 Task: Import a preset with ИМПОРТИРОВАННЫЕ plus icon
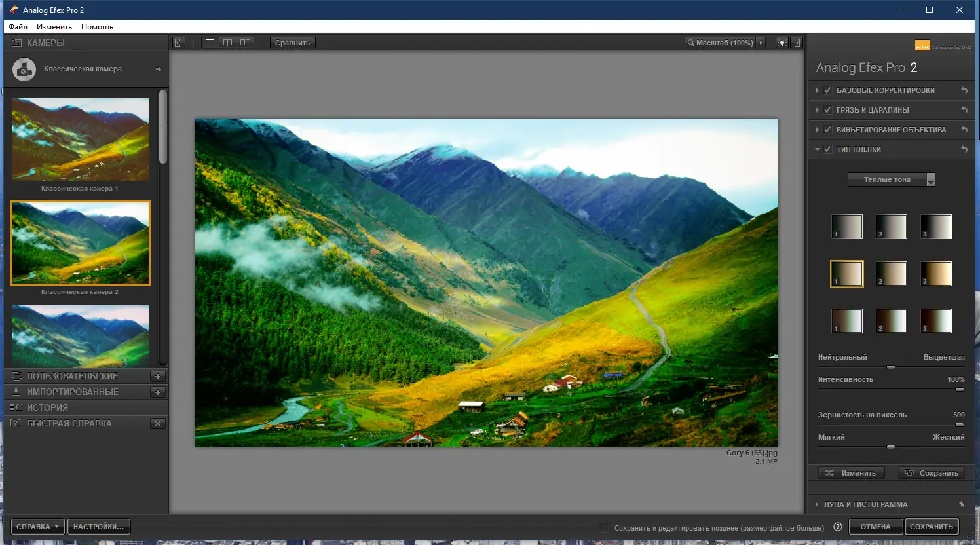tap(158, 392)
